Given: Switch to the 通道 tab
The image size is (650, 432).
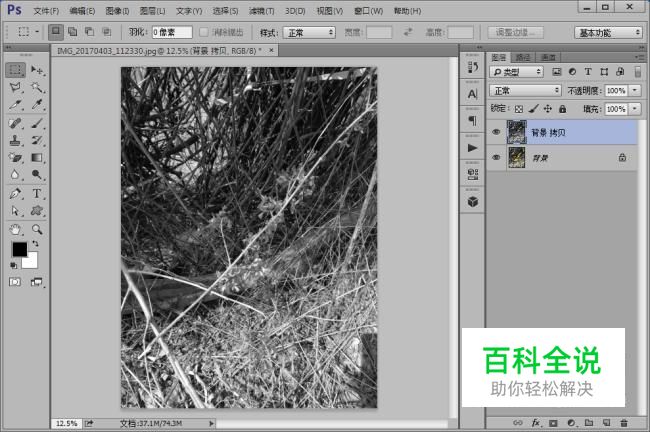Looking at the screenshot, I should (x=548, y=57).
